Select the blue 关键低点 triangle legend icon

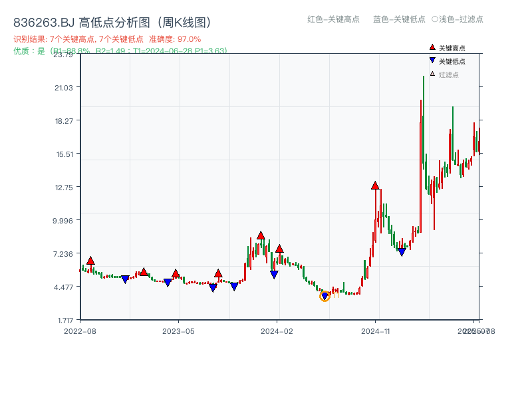click(x=432, y=60)
